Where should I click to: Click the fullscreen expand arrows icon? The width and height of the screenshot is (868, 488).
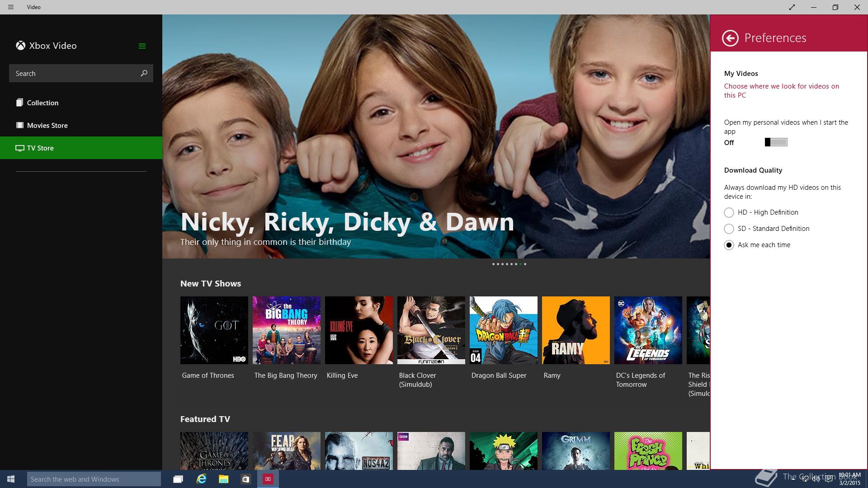click(x=792, y=7)
